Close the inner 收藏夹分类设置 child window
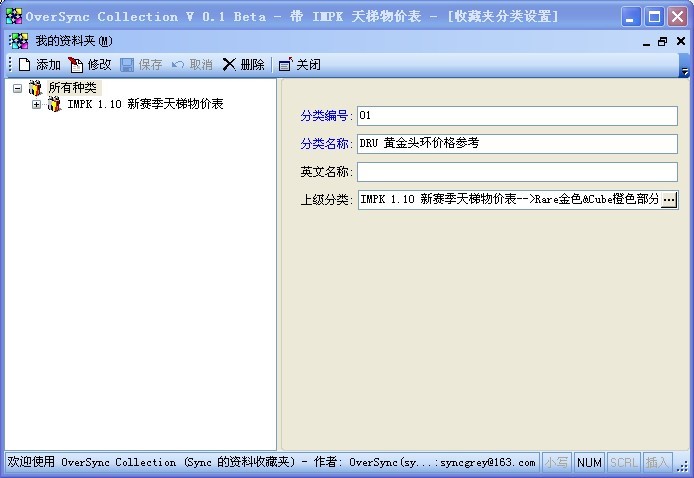The height and width of the screenshot is (478, 694). (681, 41)
